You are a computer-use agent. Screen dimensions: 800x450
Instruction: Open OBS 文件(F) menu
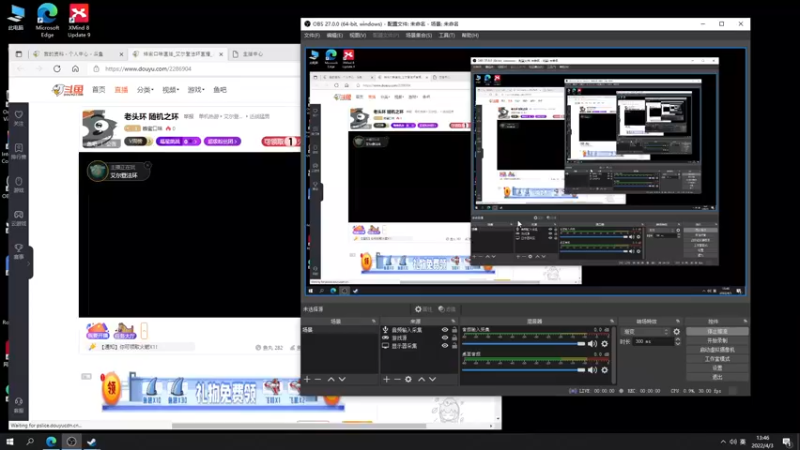pos(312,35)
